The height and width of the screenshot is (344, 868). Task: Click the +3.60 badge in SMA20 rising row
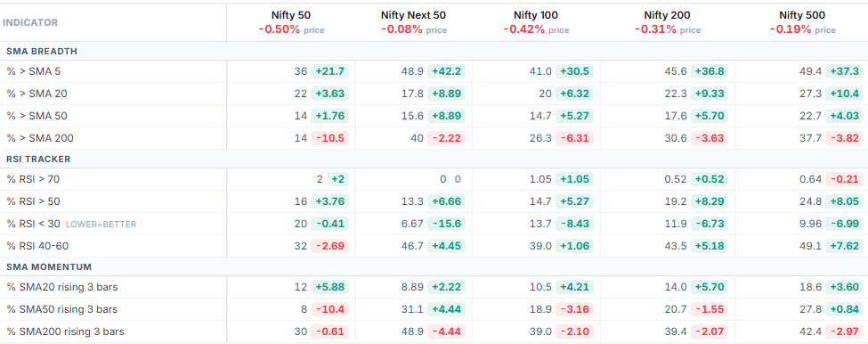click(x=845, y=288)
